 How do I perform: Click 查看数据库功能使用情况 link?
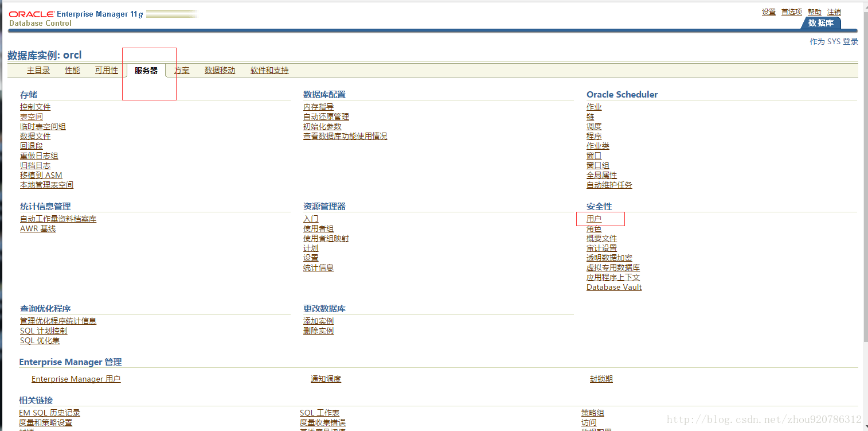[345, 137]
